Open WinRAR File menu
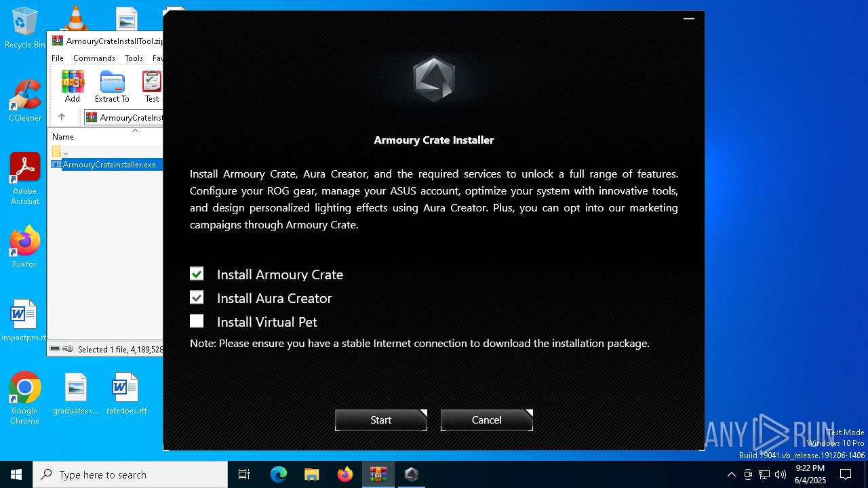This screenshot has width=868, height=488. coord(58,58)
